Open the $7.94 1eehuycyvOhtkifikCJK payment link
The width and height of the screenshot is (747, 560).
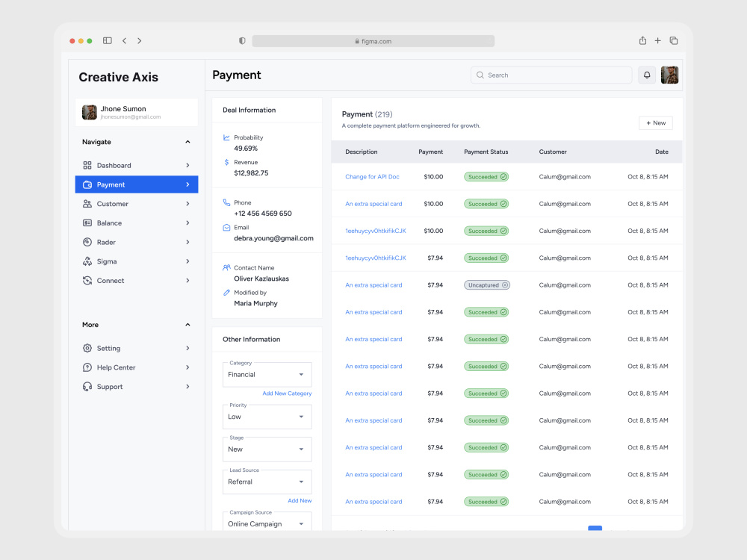[376, 258]
